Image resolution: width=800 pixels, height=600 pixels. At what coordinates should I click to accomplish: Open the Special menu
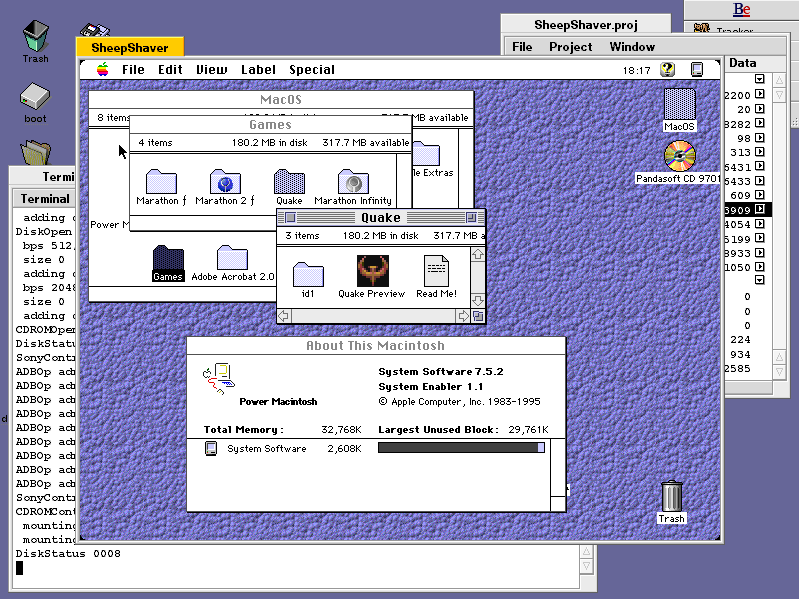pos(312,70)
